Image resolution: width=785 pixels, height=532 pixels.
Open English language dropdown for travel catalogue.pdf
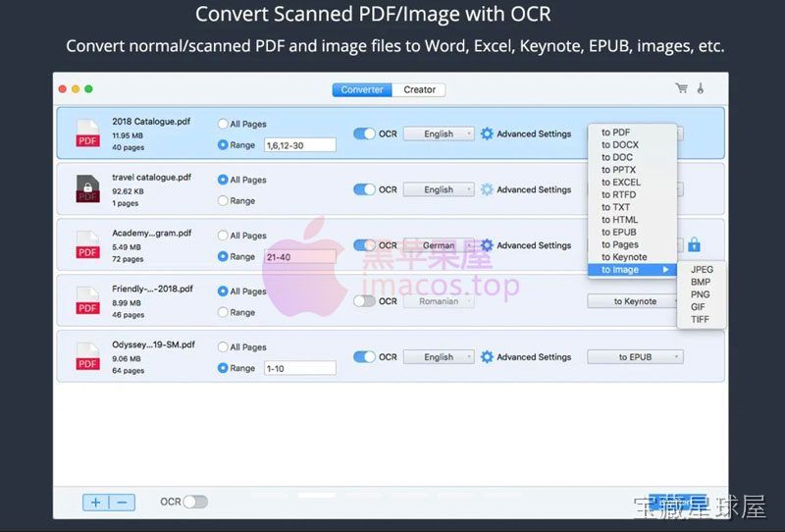(x=439, y=189)
